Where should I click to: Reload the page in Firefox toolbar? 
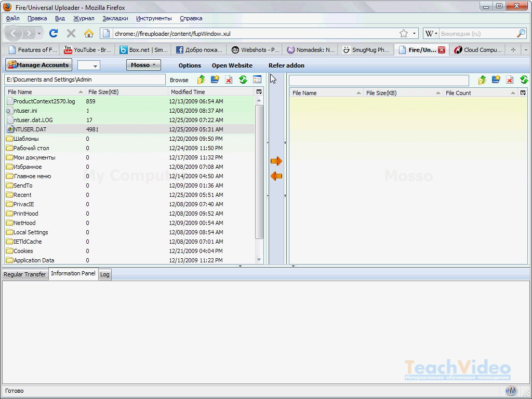click(x=53, y=34)
